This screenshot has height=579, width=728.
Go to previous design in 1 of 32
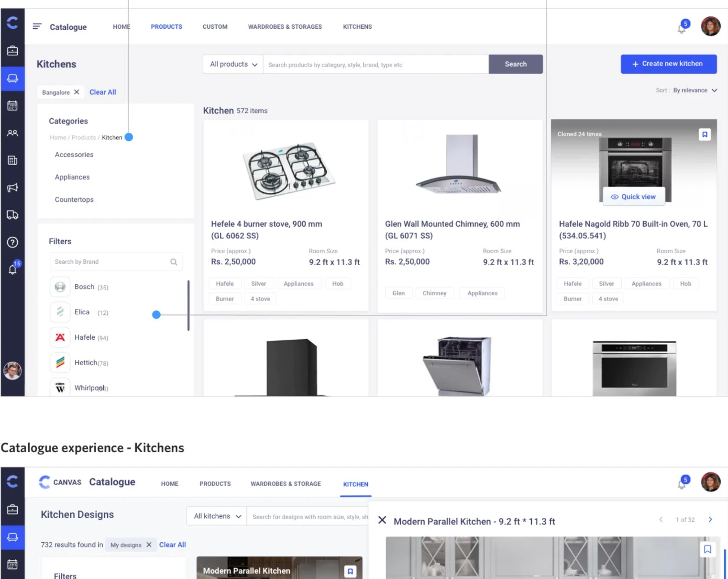pyautogui.click(x=661, y=520)
